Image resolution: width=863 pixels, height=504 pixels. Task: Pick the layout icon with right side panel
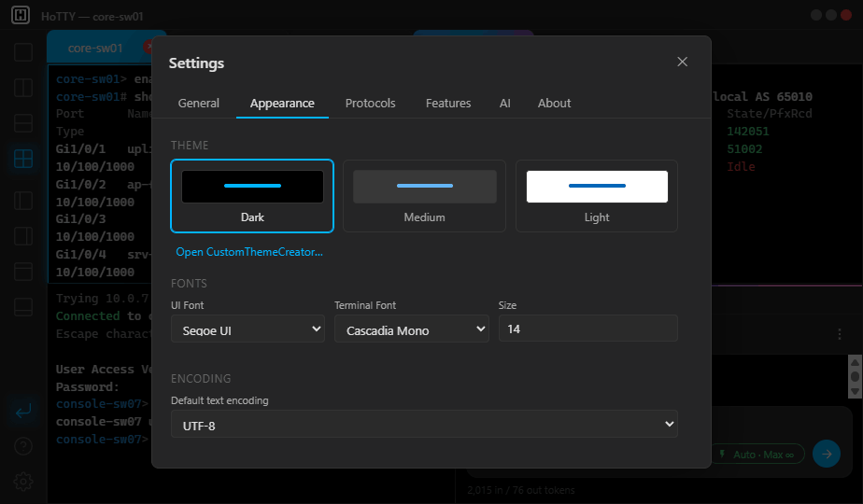[x=23, y=236]
